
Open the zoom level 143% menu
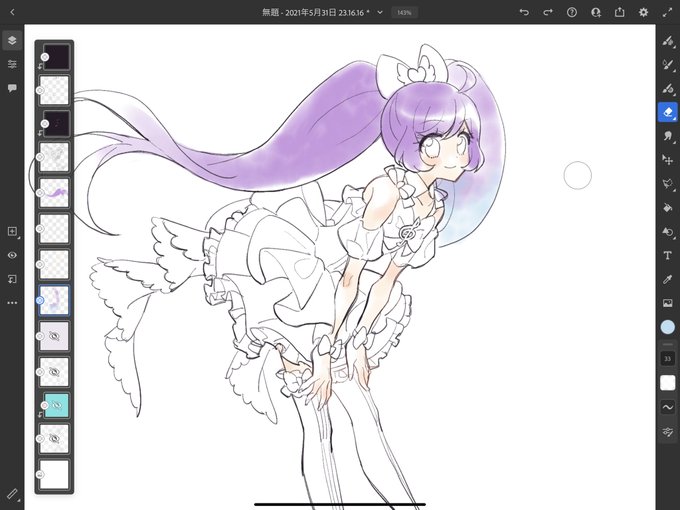[404, 12]
